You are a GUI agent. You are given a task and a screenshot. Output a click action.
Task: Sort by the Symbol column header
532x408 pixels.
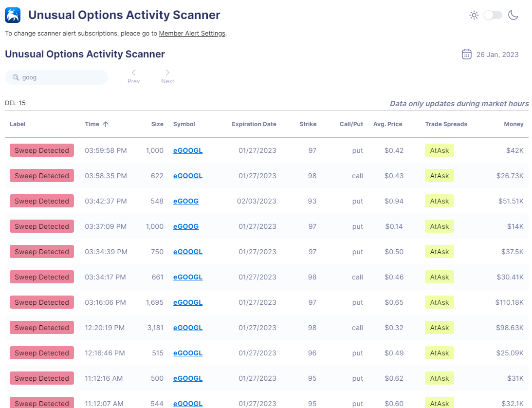click(x=184, y=124)
